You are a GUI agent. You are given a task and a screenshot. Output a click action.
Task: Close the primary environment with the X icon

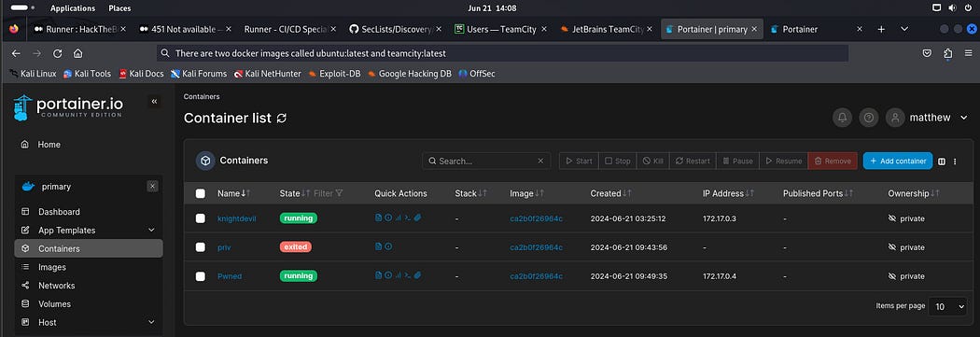pyautogui.click(x=152, y=187)
